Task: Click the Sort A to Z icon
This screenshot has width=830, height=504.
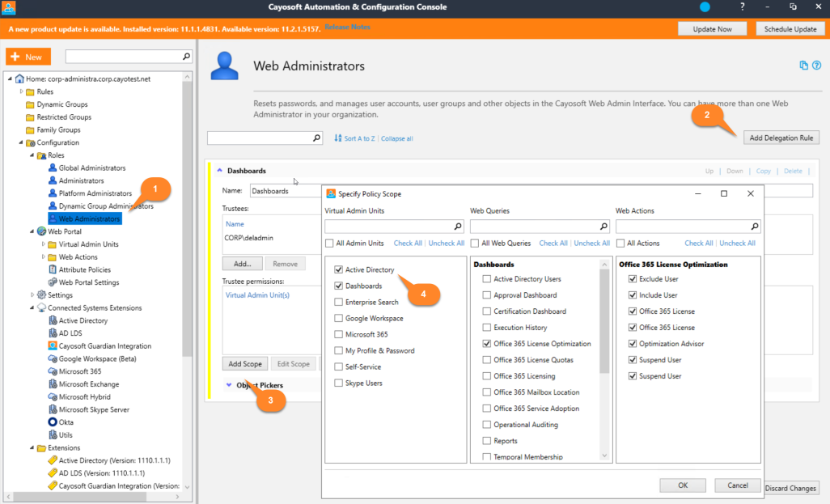Action: coord(337,138)
